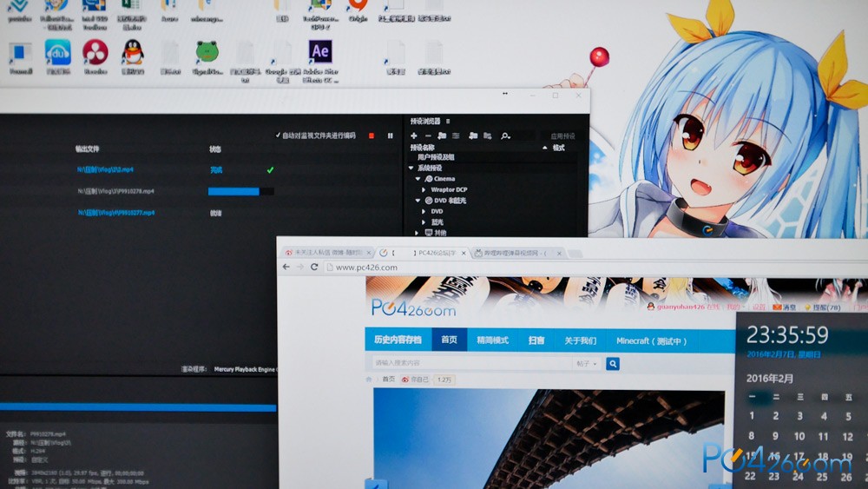868x489 pixels.
Task: Click the blue search magnifier button on PC426
Action: (612, 364)
